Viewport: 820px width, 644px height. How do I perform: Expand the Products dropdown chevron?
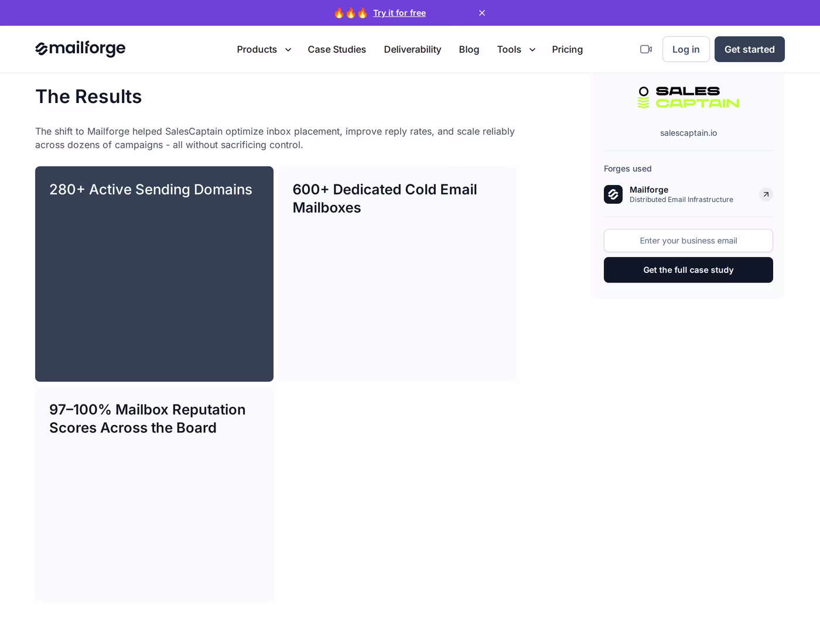pyautogui.click(x=288, y=50)
